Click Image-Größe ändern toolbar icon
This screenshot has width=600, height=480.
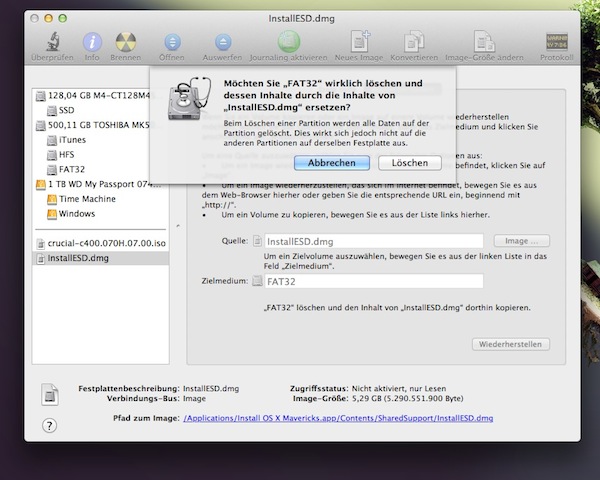pyautogui.click(x=484, y=41)
